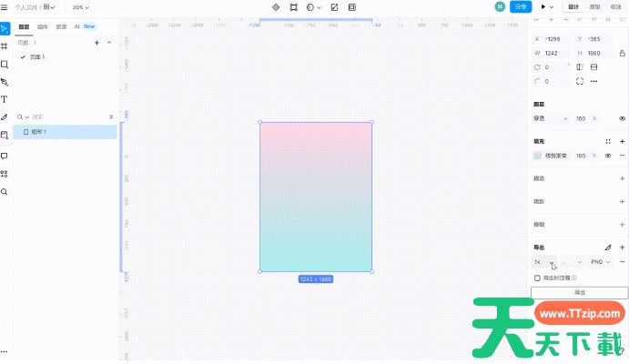This screenshot has width=629, height=364.
Task: Add a shadow effect with plus
Action: pos(623,202)
